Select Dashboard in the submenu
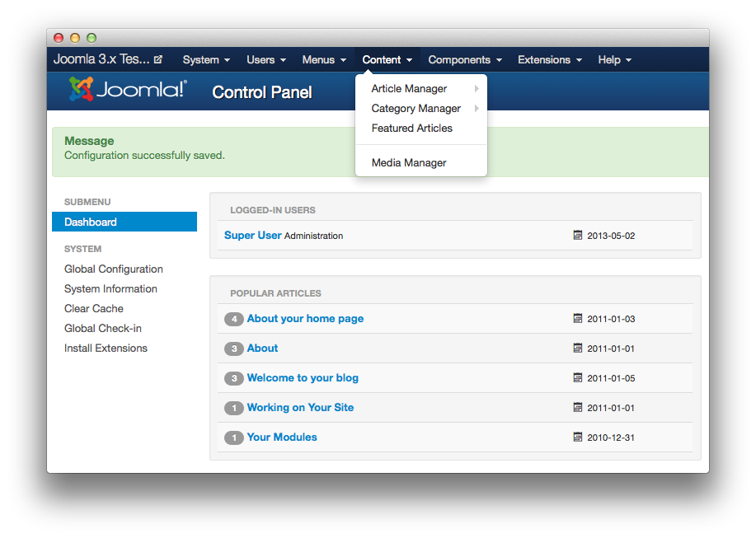The width and height of the screenshot is (756, 538). (91, 222)
